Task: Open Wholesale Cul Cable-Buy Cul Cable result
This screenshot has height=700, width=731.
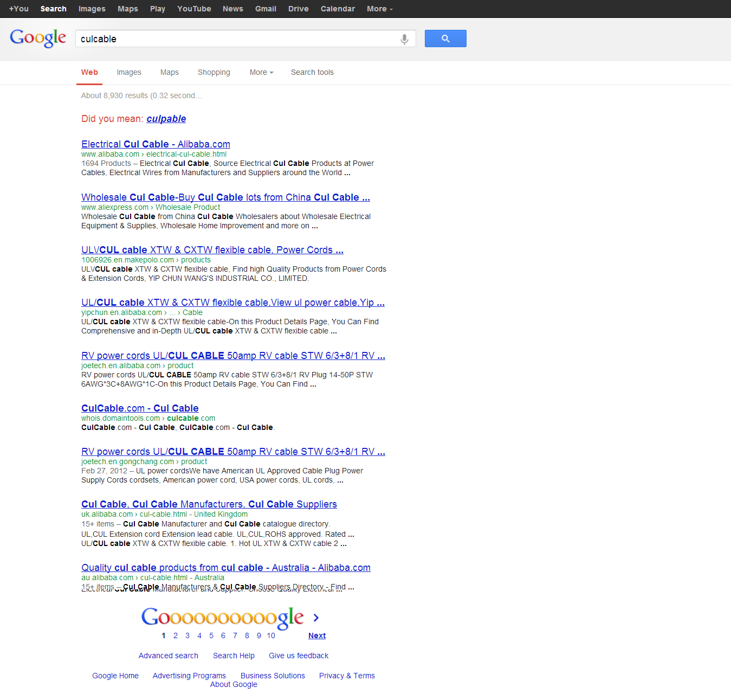Action: tap(225, 197)
